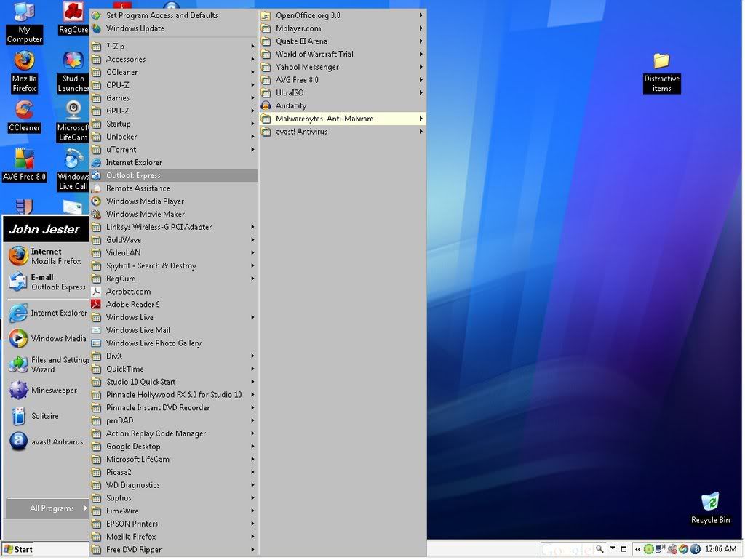Click the taskbar clock 12:06 AM

tap(720, 549)
